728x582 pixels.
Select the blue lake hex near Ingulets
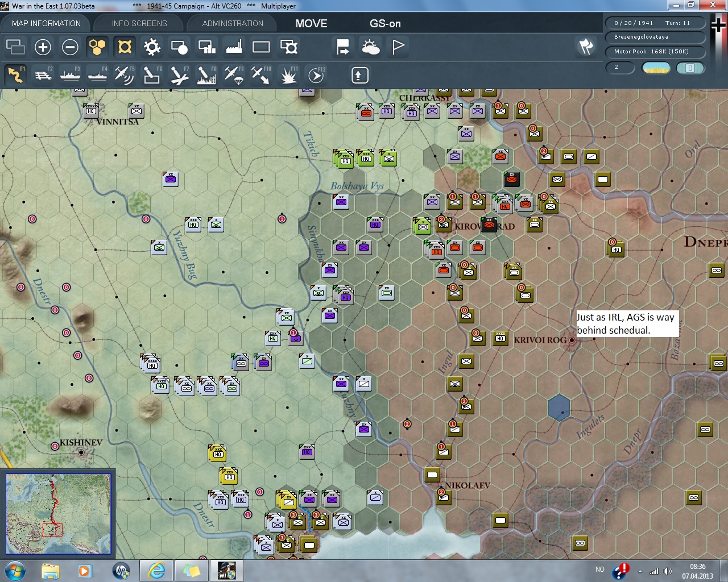(559, 408)
